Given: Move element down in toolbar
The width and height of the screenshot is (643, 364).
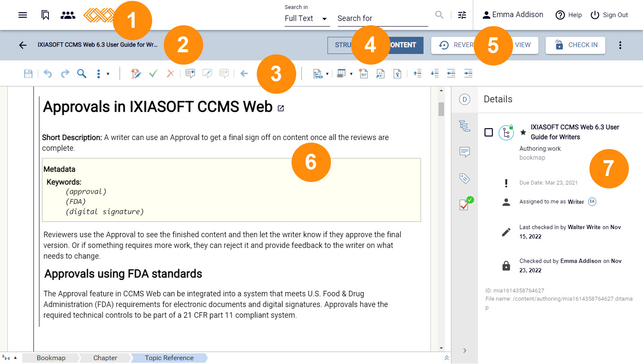Looking at the screenshot, I should tap(434, 74).
